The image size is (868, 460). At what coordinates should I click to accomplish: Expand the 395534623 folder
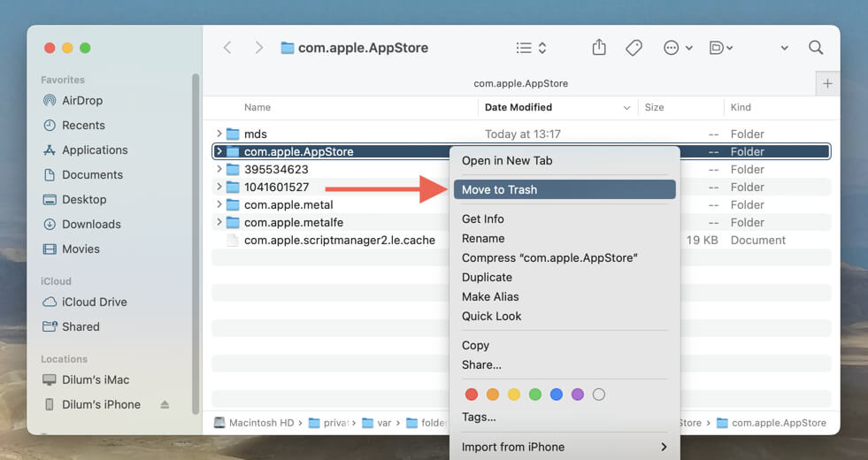[219, 169]
